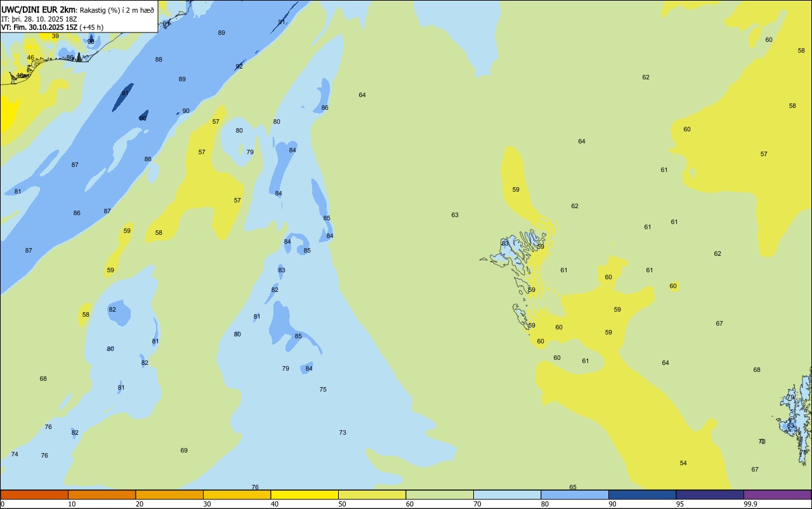Click the humidity value 73 on the map

point(343,433)
